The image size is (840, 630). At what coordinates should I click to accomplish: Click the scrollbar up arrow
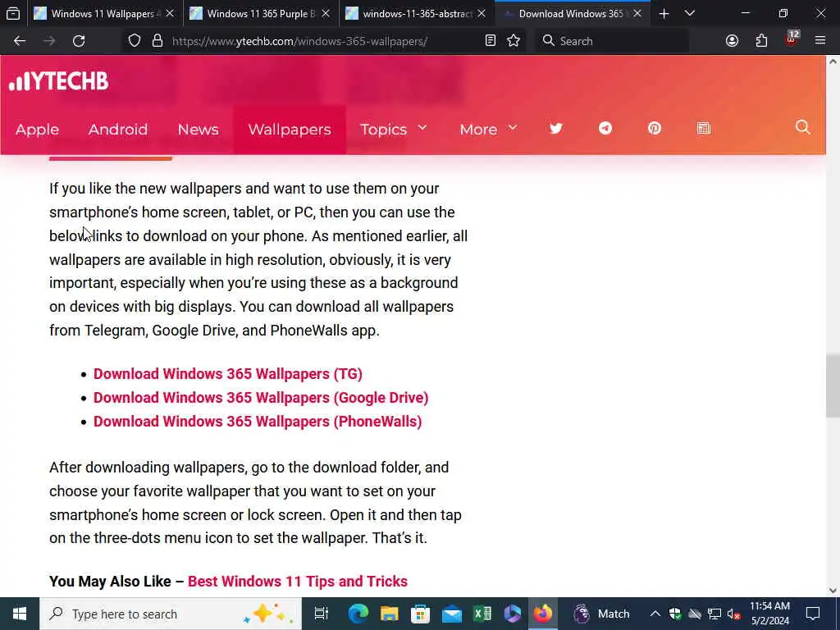[x=833, y=62]
